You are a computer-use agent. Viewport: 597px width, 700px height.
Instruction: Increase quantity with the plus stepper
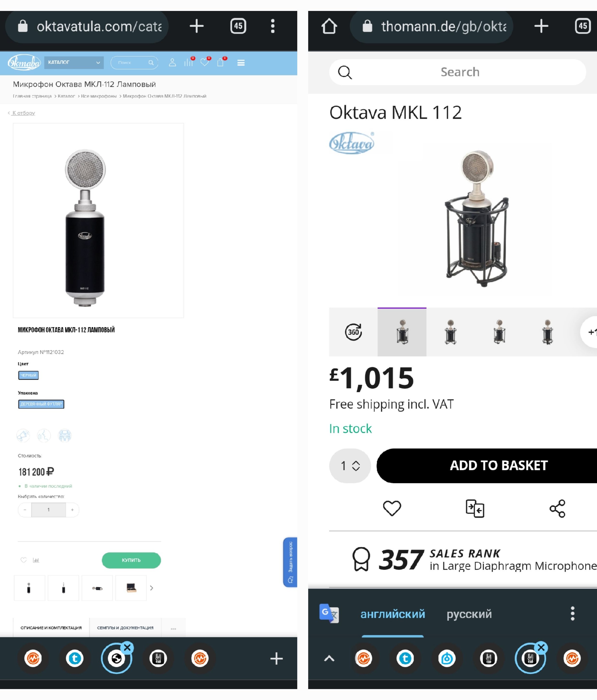tap(72, 510)
